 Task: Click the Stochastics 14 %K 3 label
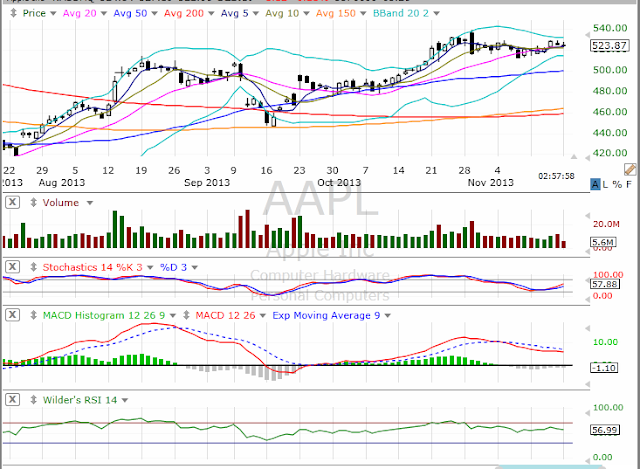point(93,267)
